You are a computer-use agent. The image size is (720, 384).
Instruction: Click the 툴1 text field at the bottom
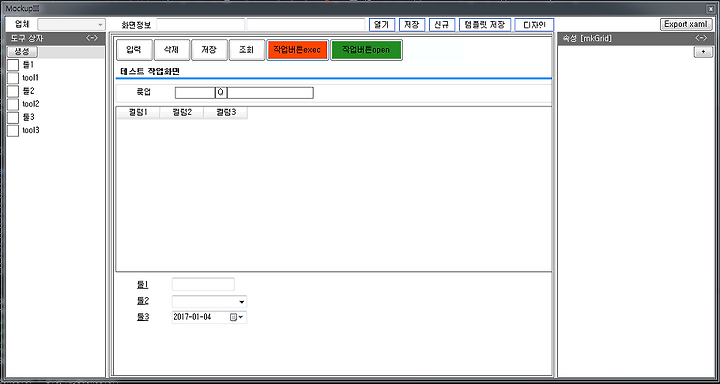tap(203, 284)
